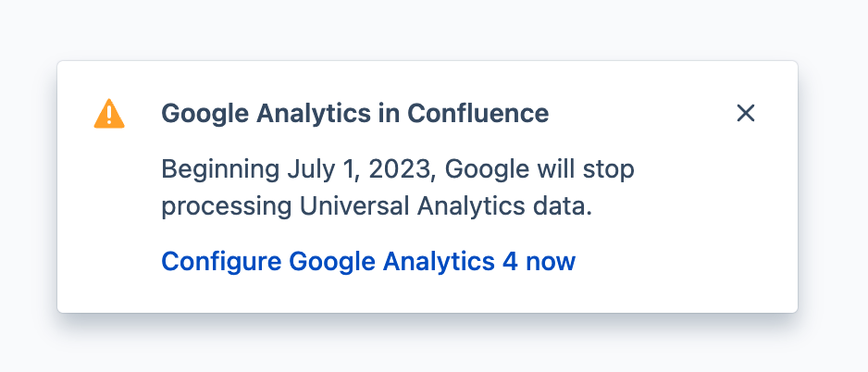Click the word 'now' ending the link
Image resolution: width=868 pixels, height=372 pixels.
551,261
